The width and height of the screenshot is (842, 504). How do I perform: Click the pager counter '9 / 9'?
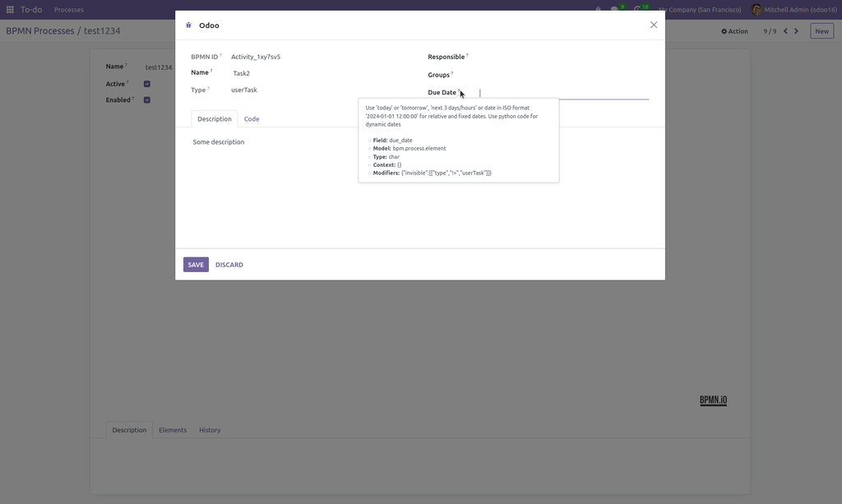pos(770,31)
